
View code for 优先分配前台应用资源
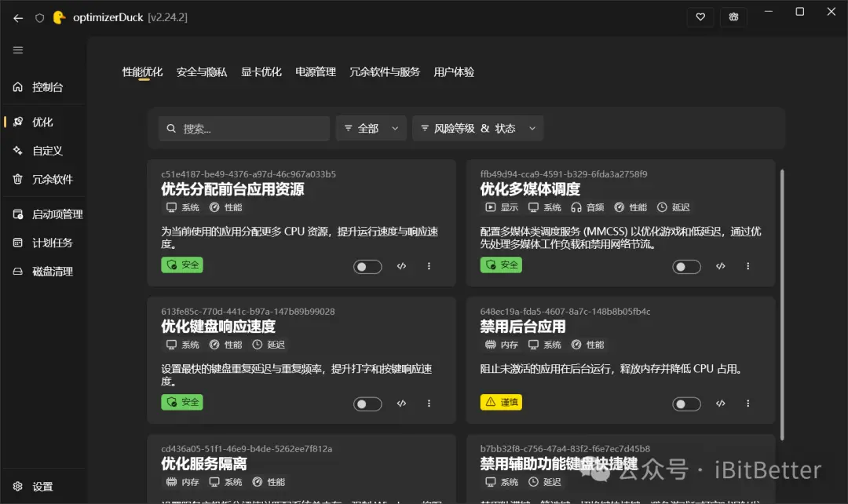coord(401,266)
